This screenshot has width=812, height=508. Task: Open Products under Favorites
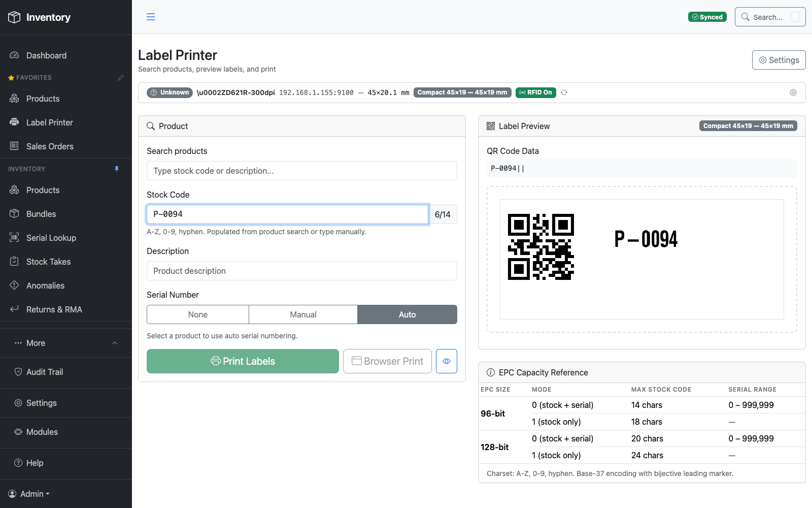click(x=66, y=99)
